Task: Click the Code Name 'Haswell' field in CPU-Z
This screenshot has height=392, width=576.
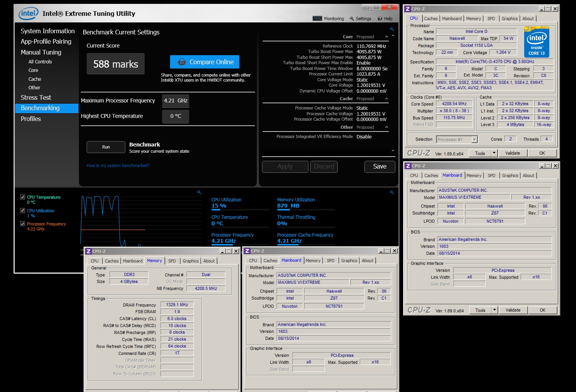Action: pyautogui.click(x=457, y=38)
